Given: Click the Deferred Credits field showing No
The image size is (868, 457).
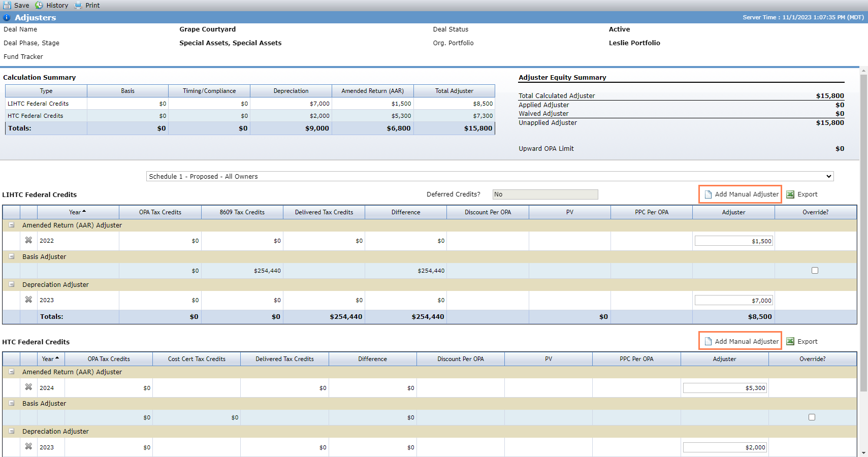Looking at the screenshot, I should [545, 194].
